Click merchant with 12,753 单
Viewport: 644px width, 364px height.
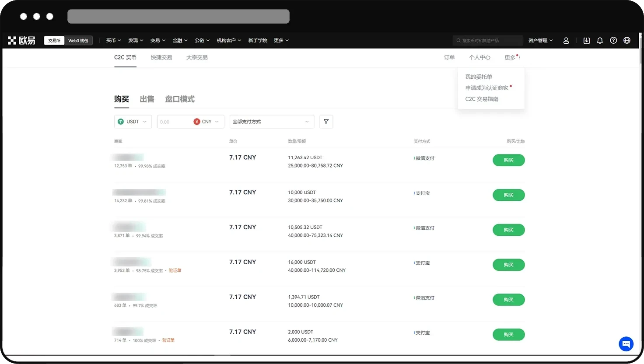128,157
